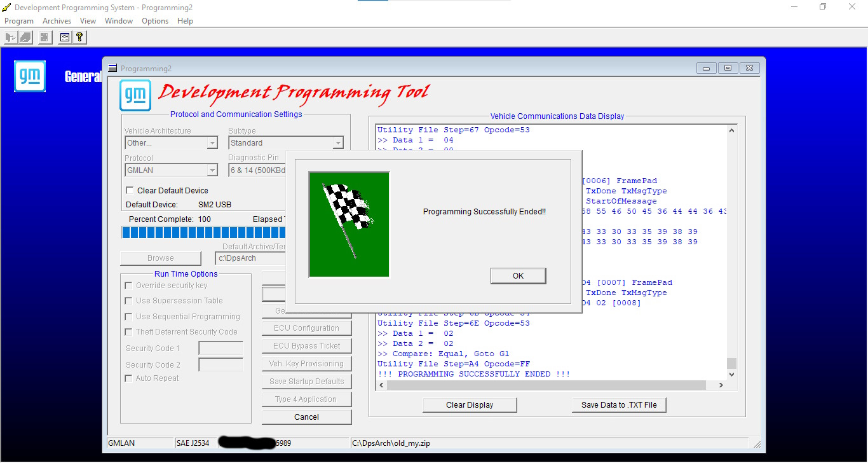868x463 pixels.
Task: Click the data display scroll up arrow
Action: [x=731, y=130]
